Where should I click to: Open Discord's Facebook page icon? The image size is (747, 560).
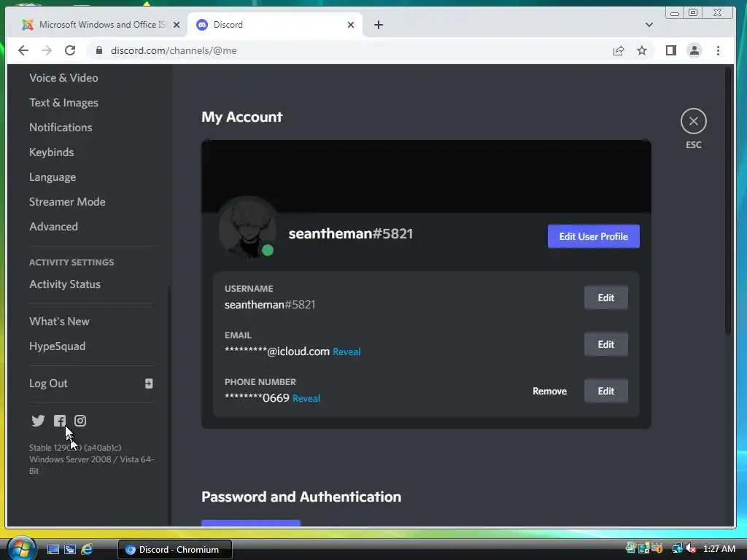[60, 421]
